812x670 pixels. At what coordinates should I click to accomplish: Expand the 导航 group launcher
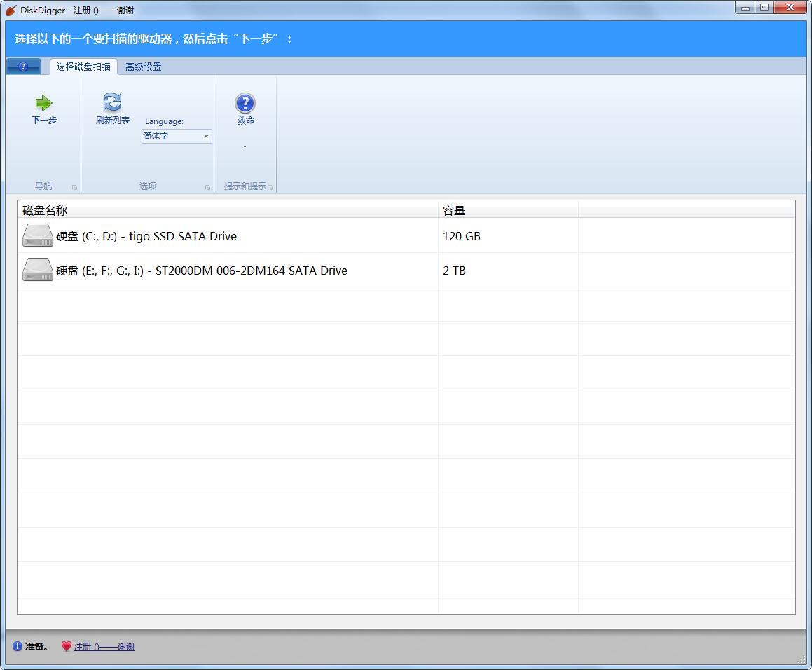[x=74, y=187]
